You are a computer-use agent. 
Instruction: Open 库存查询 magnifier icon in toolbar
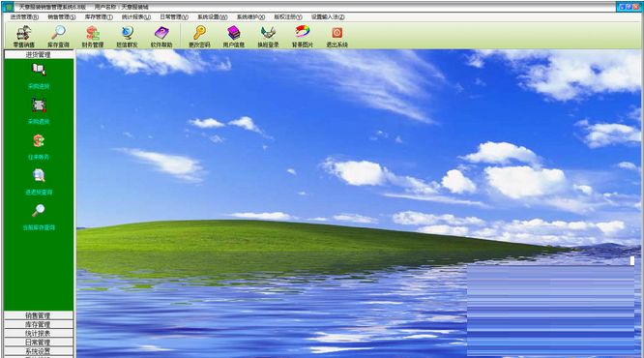coord(58,33)
